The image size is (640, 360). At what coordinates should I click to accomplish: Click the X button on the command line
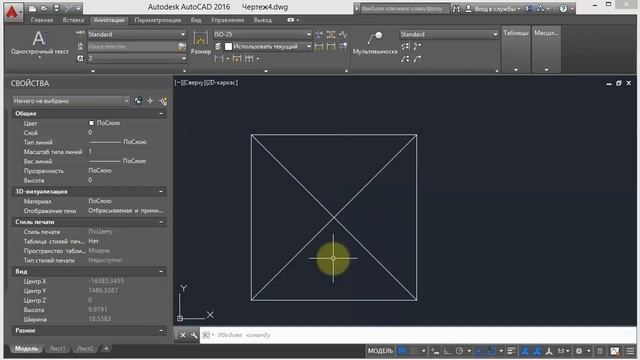[x=183, y=335]
